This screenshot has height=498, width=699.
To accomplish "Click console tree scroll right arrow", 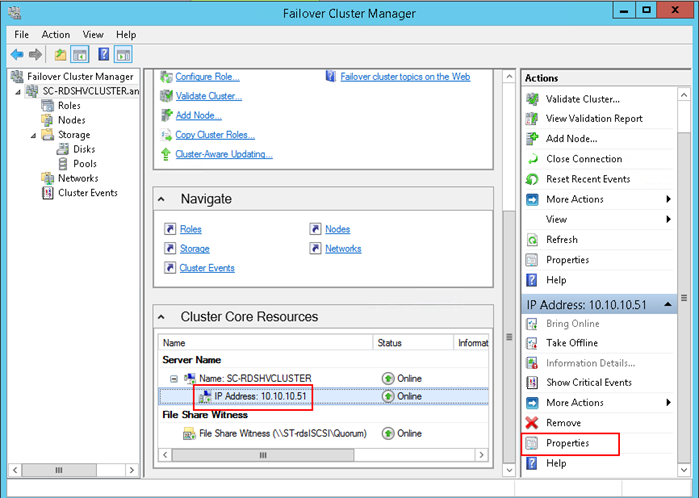I will [x=132, y=470].
